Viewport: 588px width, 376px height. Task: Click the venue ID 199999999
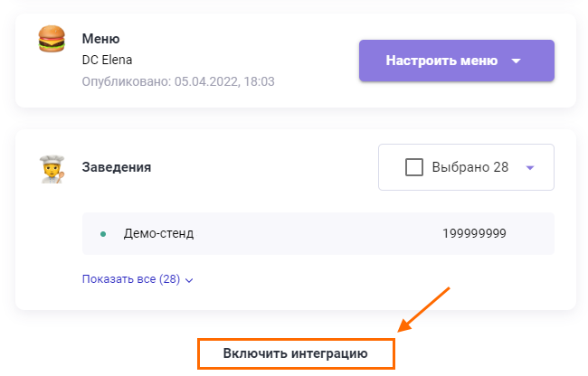(474, 234)
